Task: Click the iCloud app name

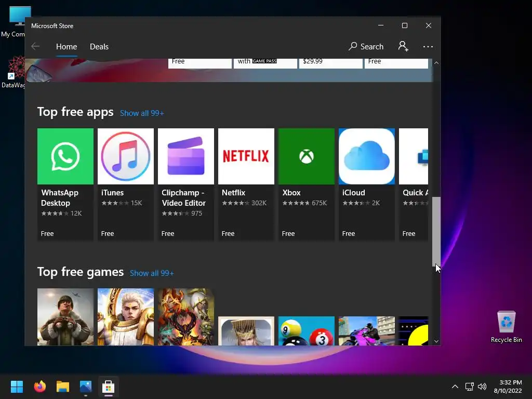Action: point(353,193)
